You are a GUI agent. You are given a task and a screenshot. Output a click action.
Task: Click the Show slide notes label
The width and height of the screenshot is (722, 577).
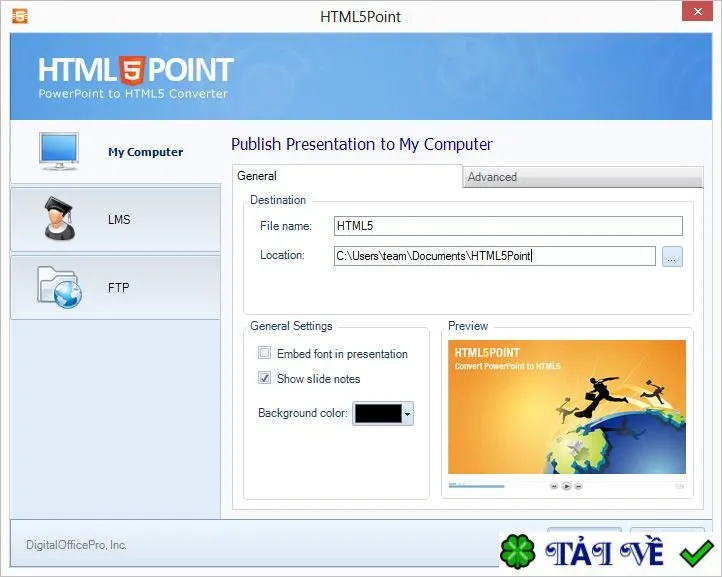click(x=318, y=379)
